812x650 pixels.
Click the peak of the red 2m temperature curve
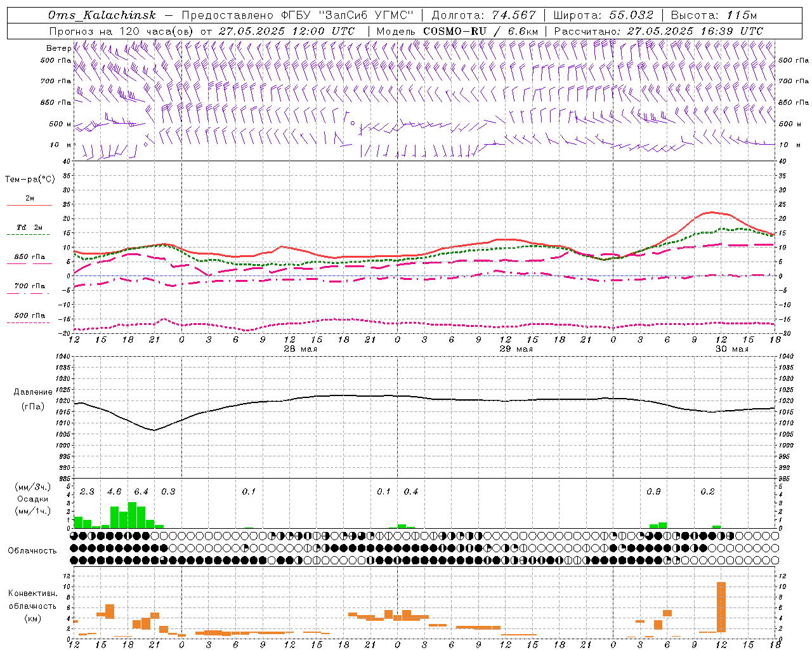click(712, 212)
